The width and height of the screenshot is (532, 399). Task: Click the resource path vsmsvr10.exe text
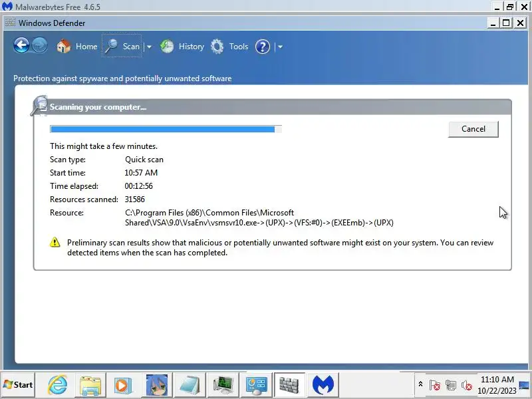tap(259, 217)
